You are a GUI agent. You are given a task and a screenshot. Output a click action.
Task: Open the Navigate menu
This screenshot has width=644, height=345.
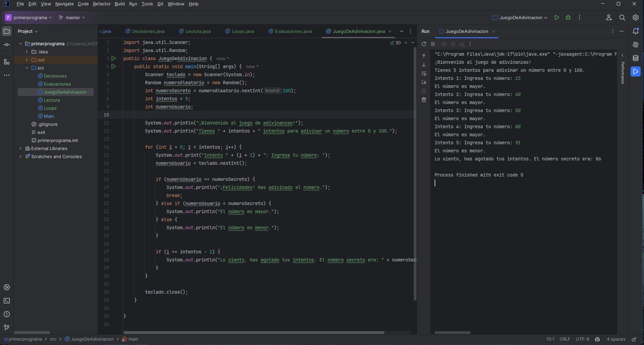[64, 4]
